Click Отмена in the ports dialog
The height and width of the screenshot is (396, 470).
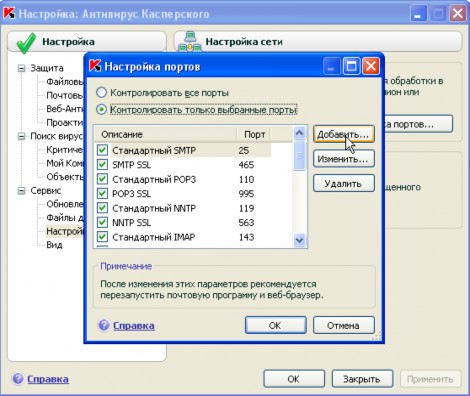point(344,325)
